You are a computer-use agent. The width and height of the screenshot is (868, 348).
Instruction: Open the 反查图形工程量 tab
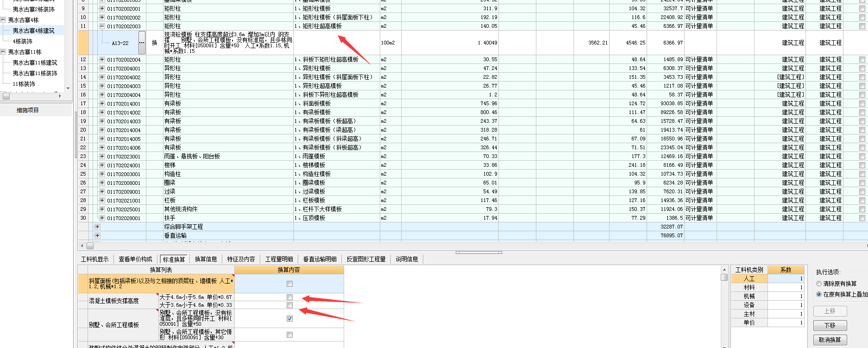tap(366, 259)
